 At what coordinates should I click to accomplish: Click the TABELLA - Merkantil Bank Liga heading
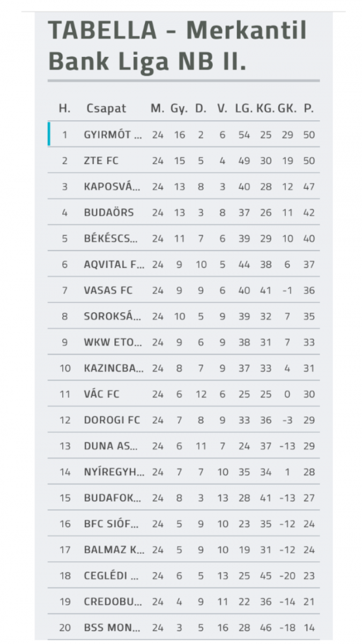click(x=177, y=46)
